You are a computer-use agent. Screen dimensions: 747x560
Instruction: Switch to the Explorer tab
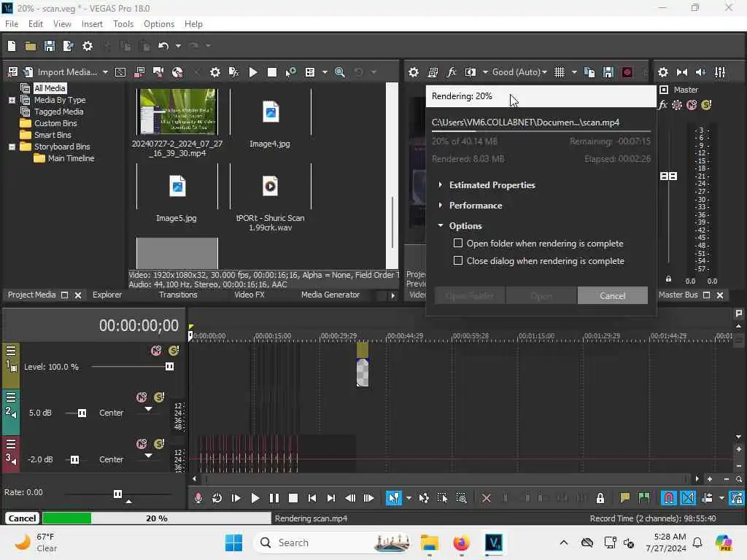click(x=107, y=295)
